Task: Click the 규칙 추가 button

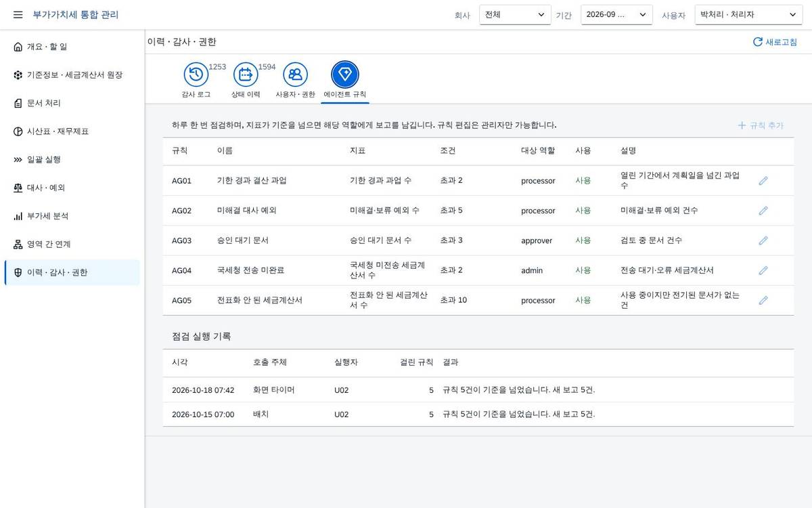Action: (x=761, y=125)
